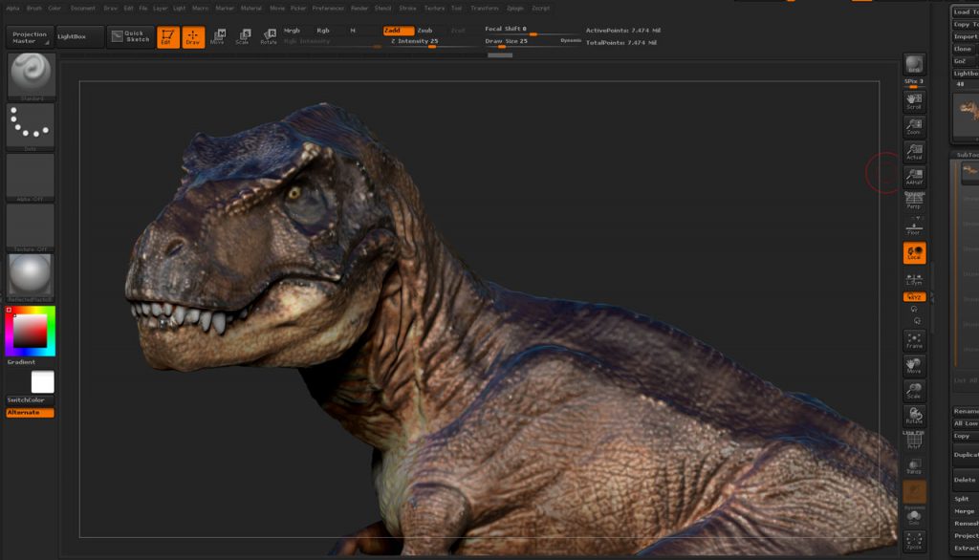Viewport: 979px width, 560px height.
Task: Show the canvas at Actual size
Action: pyautogui.click(x=914, y=152)
